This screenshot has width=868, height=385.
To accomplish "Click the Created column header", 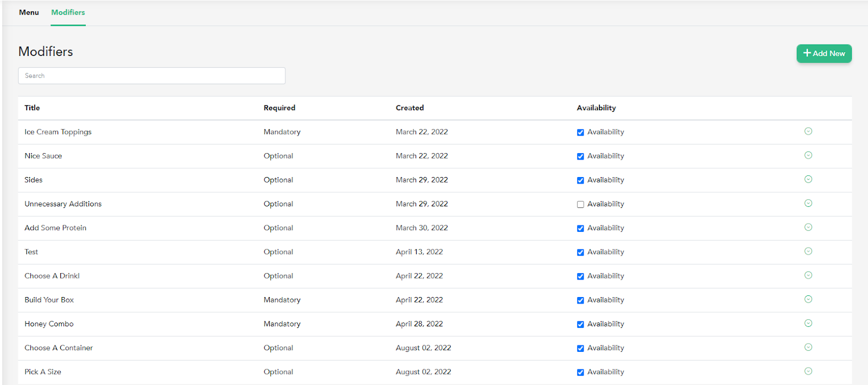I will [410, 108].
